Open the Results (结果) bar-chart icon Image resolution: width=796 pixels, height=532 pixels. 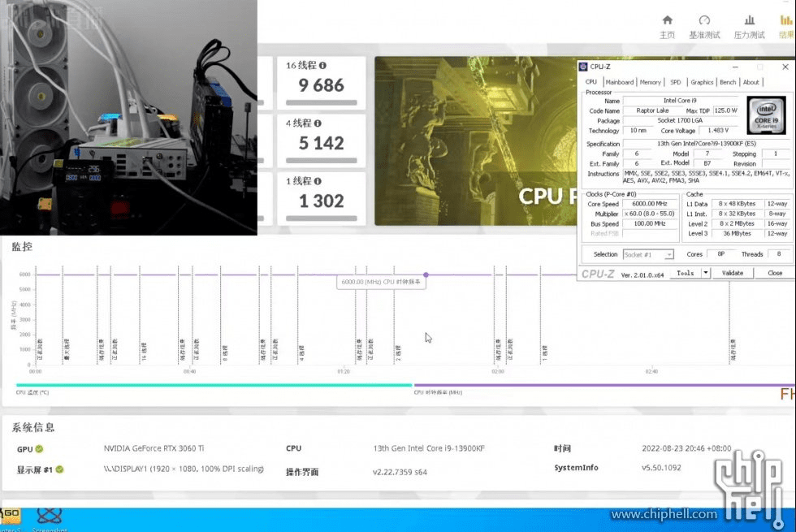[x=786, y=20]
